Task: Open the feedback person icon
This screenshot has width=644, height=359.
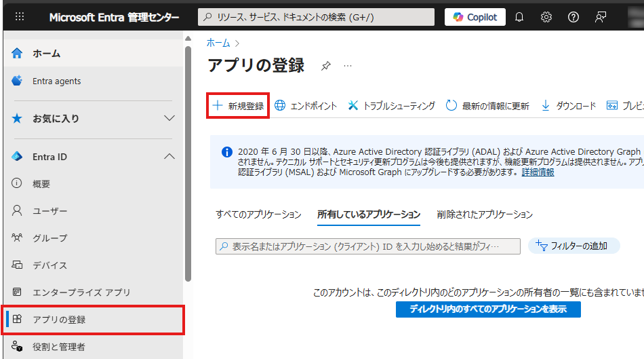Action: (600, 17)
